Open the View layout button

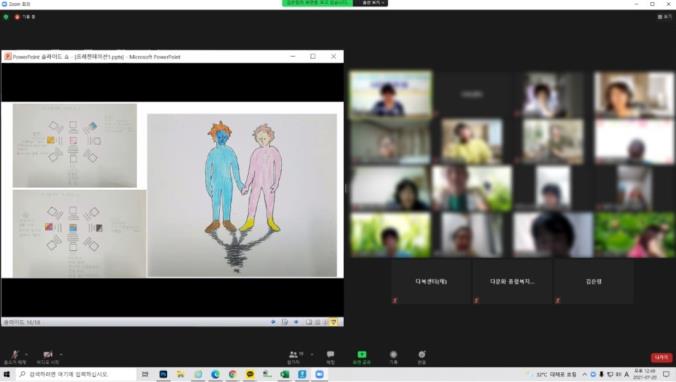point(664,16)
